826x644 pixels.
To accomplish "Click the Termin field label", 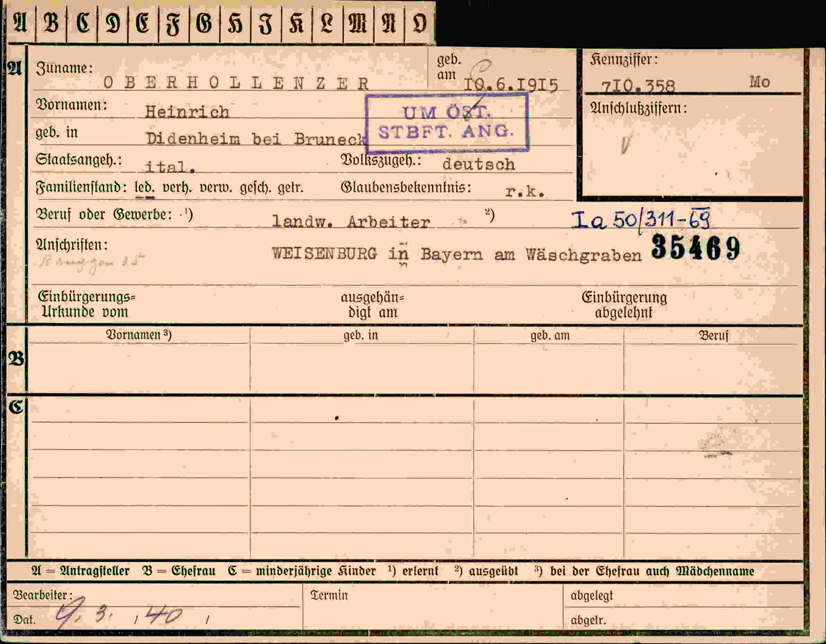I will 329,596.
